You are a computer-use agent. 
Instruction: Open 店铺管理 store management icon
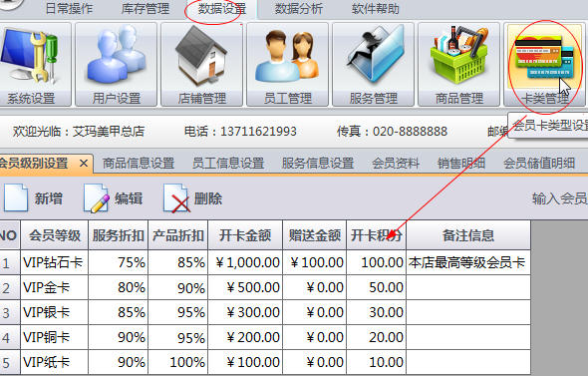(201, 64)
